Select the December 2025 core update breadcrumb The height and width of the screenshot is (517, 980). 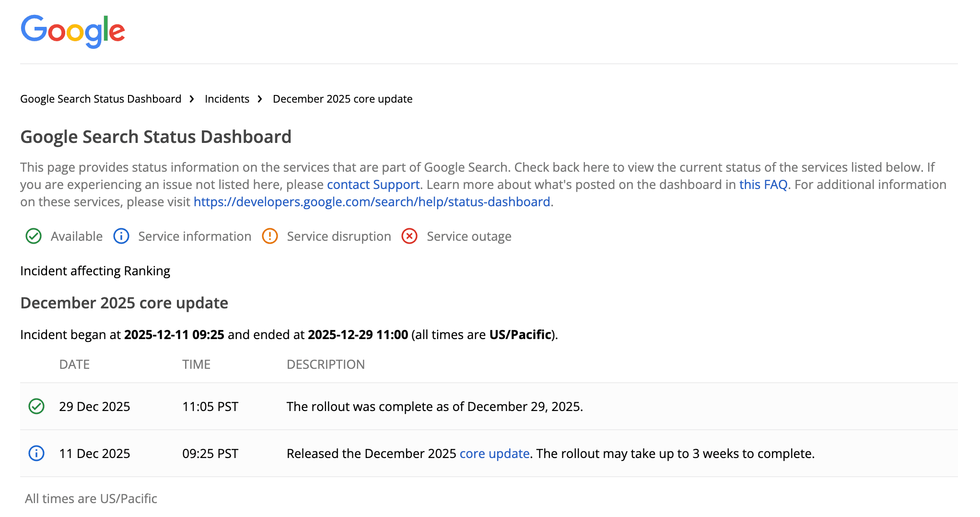(342, 99)
